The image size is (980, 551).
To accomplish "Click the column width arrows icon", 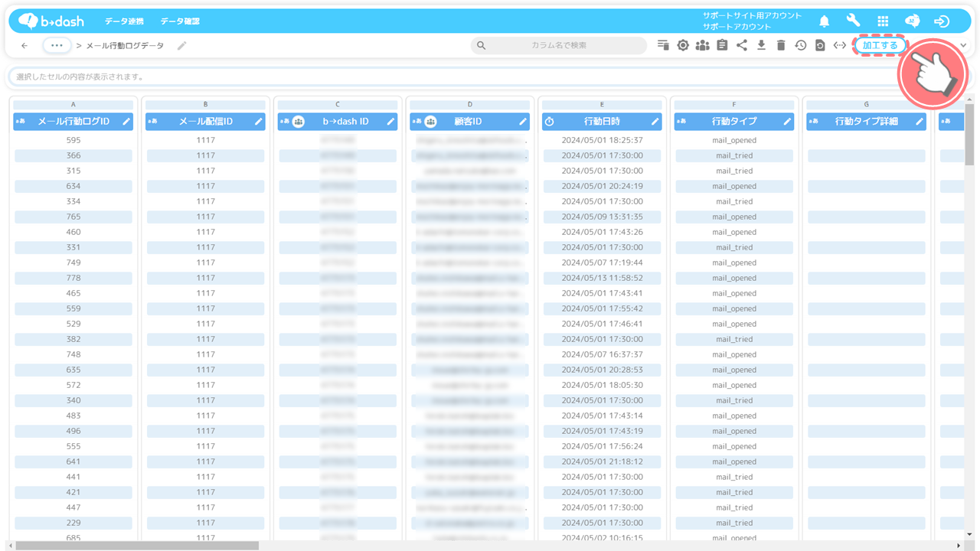I will pyautogui.click(x=840, y=46).
